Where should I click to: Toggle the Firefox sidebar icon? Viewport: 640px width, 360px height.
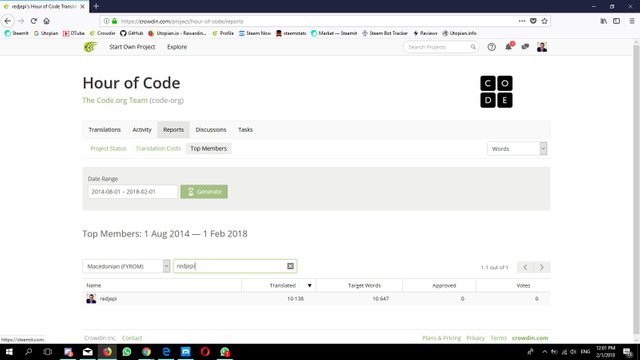616,21
